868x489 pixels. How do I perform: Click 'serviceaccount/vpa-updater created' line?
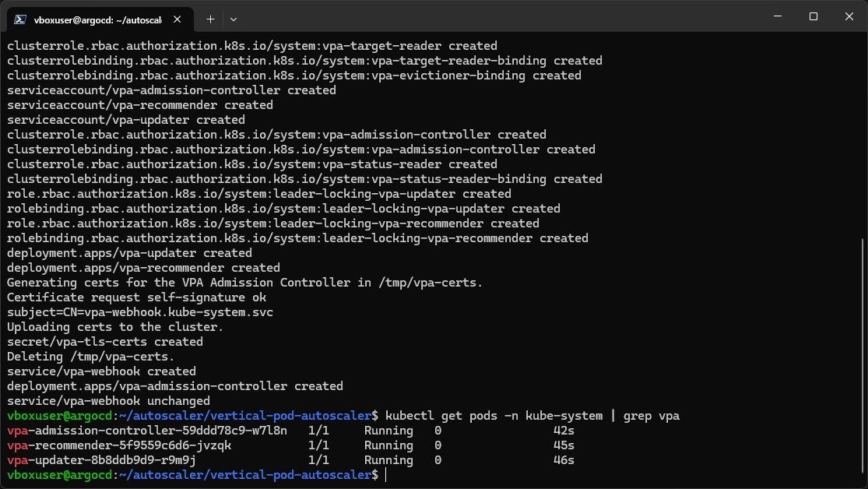tap(125, 120)
